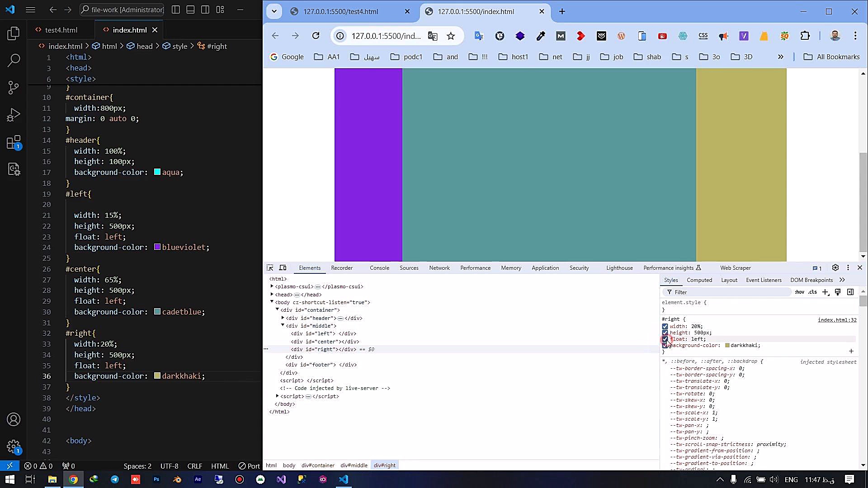Open the Run and Debug view

coord(14,115)
